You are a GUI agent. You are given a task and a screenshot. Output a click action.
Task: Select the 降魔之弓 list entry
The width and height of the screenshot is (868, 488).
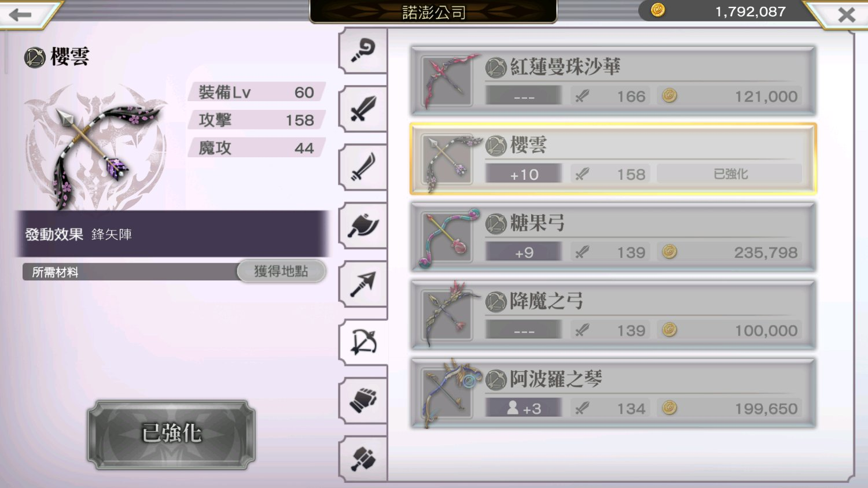[x=613, y=315]
